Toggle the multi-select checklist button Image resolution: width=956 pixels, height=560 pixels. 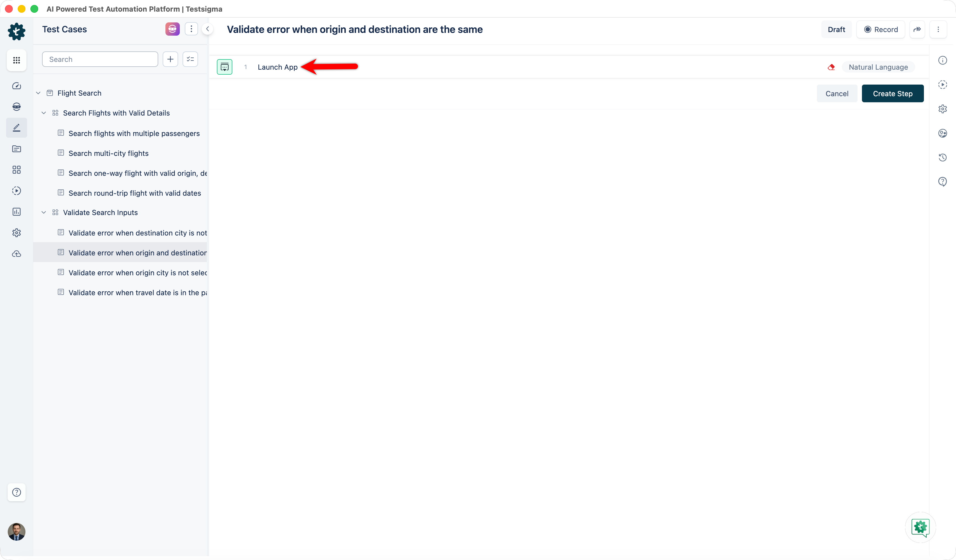(x=190, y=59)
